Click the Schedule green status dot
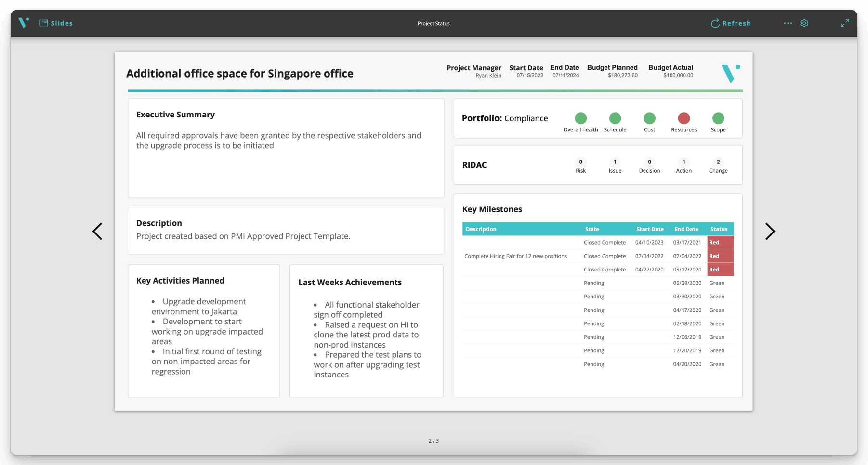This screenshot has height=465, width=868. point(615,118)
